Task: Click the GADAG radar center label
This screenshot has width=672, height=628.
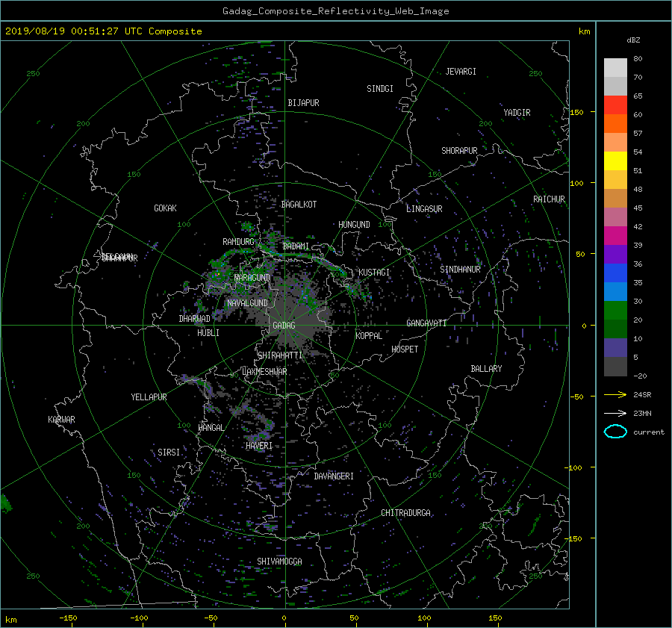Action: tap(284, 326)
